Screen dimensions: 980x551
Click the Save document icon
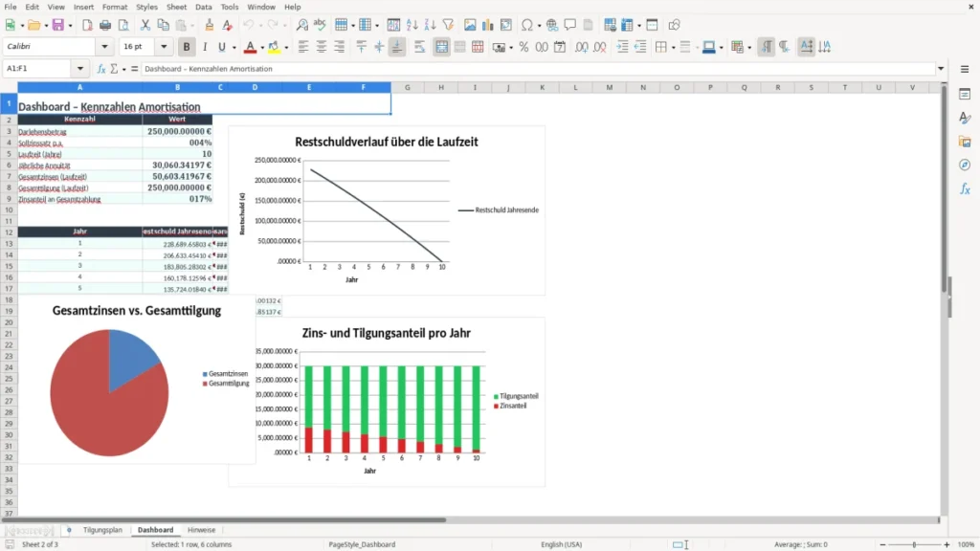58,25
